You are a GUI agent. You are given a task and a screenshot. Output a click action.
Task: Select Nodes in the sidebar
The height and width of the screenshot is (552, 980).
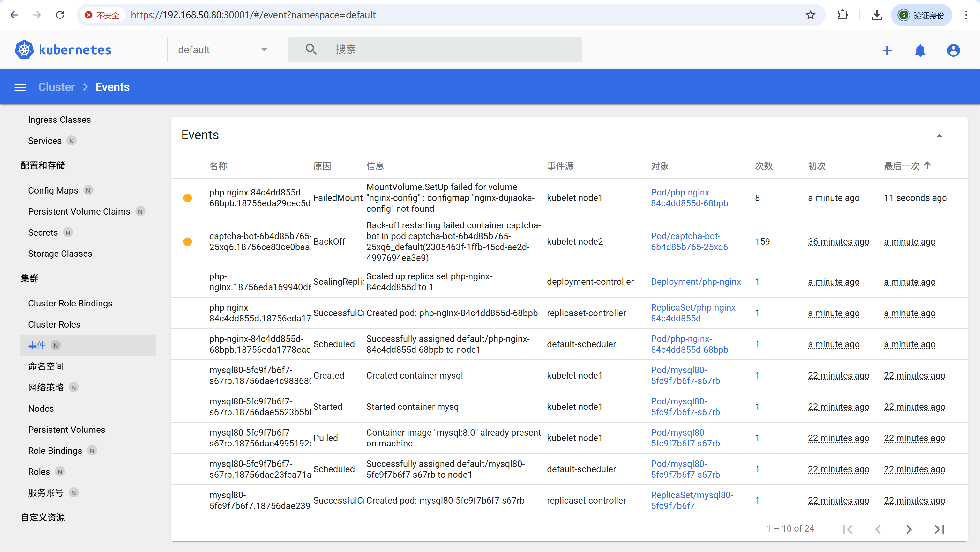point(41,408)
